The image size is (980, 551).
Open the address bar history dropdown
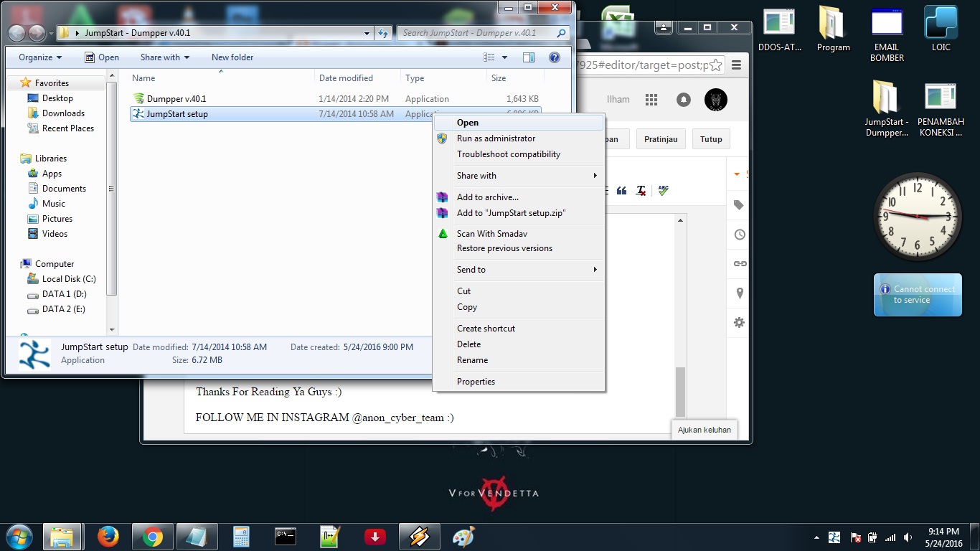click(367, 33)
